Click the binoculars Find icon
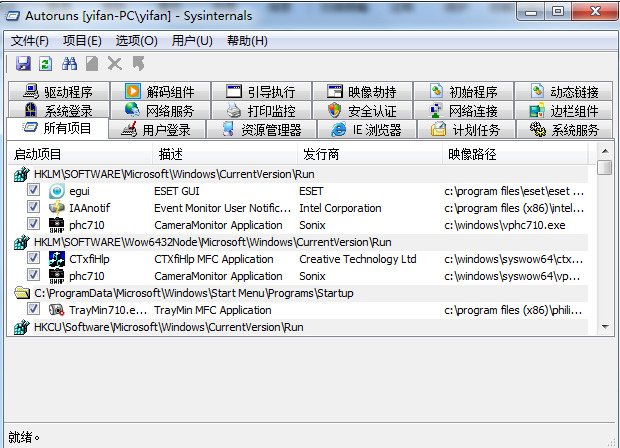The image size is (620, 448). tap(70, 63)
